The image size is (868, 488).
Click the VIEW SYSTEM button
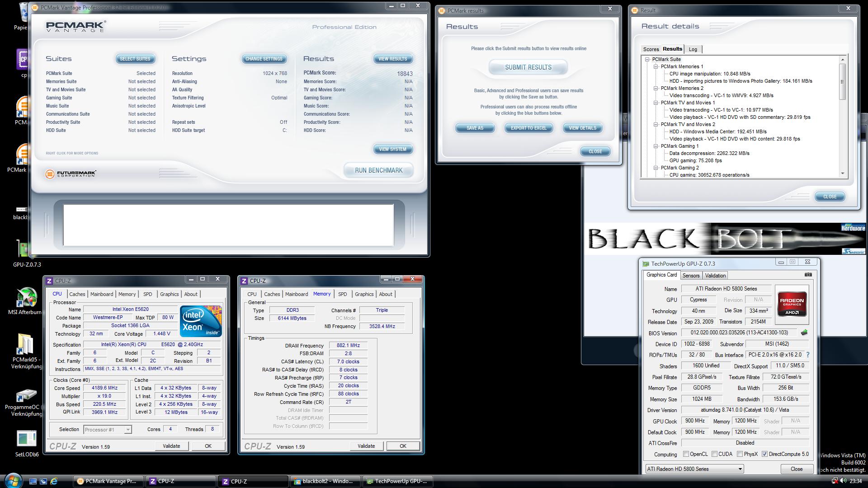pyautogui.click(x=392, y=149)
